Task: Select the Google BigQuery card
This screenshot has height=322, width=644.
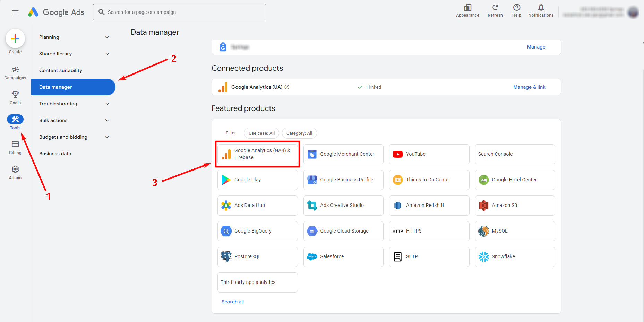Action: click(257, 231)
